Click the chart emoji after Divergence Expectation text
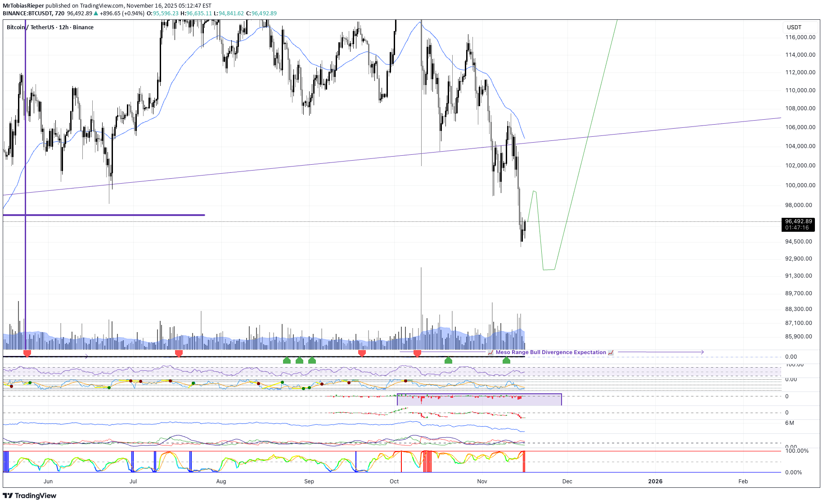This screenshot has width=823, height=504. coord(611,352)
